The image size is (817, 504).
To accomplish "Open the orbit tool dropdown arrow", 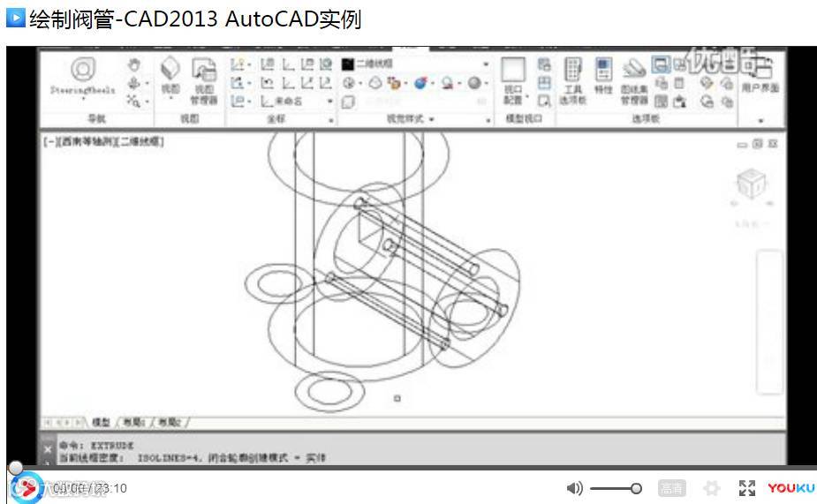I will tap(147, 83).
